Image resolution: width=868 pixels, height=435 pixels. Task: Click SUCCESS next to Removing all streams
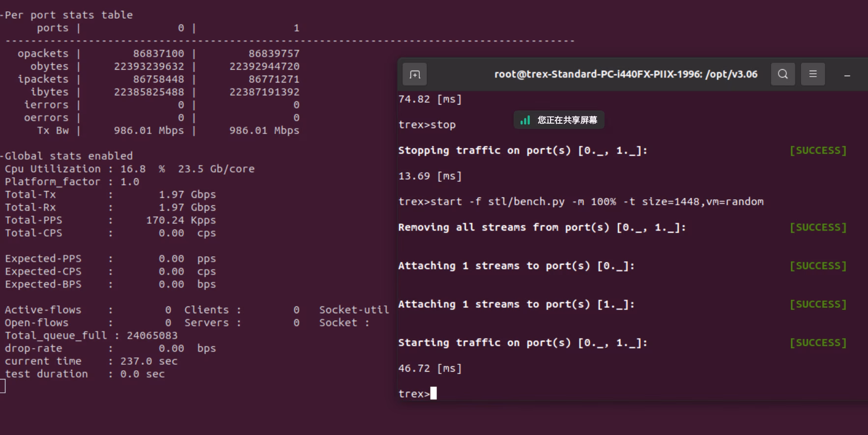point(818,227)
